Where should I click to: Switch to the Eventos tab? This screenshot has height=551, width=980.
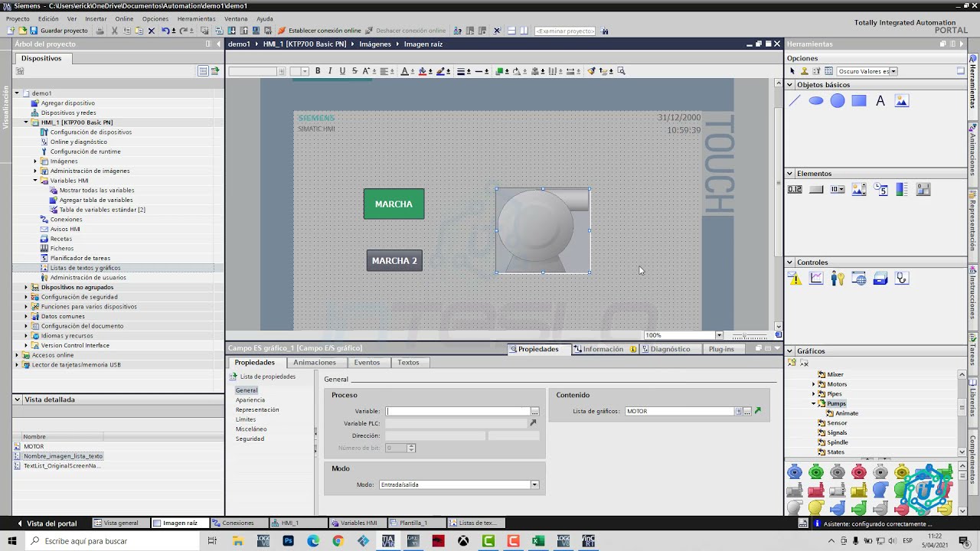click(x=367, y=363)
